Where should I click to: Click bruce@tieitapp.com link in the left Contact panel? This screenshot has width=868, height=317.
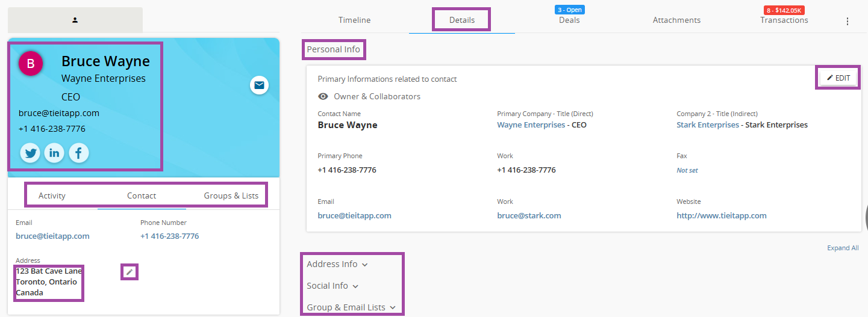tap(52, 236)
